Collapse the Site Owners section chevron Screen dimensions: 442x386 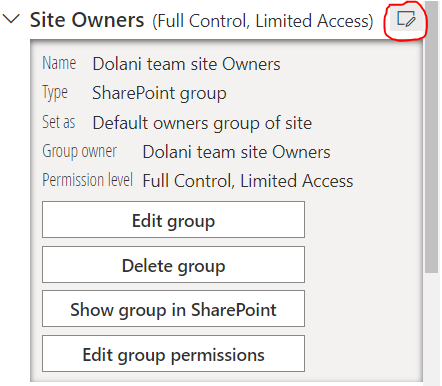pos(11,19)
